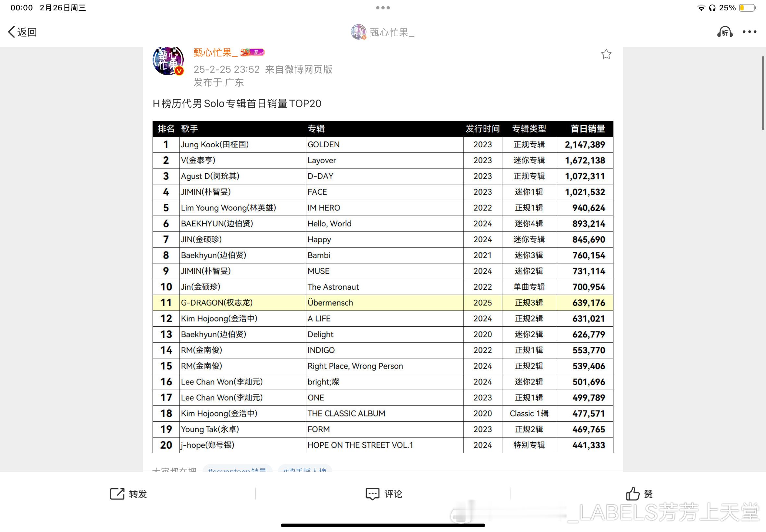Image resolution: width=766 pixels, height=532 pixels.
Task: Tap the page title 甄心忙果_ in header
Action: [x=392, y=32]
